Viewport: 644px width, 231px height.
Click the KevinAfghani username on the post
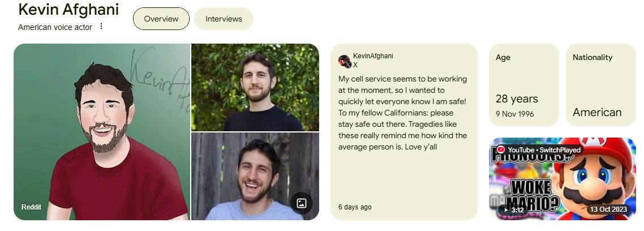point(373,56)
